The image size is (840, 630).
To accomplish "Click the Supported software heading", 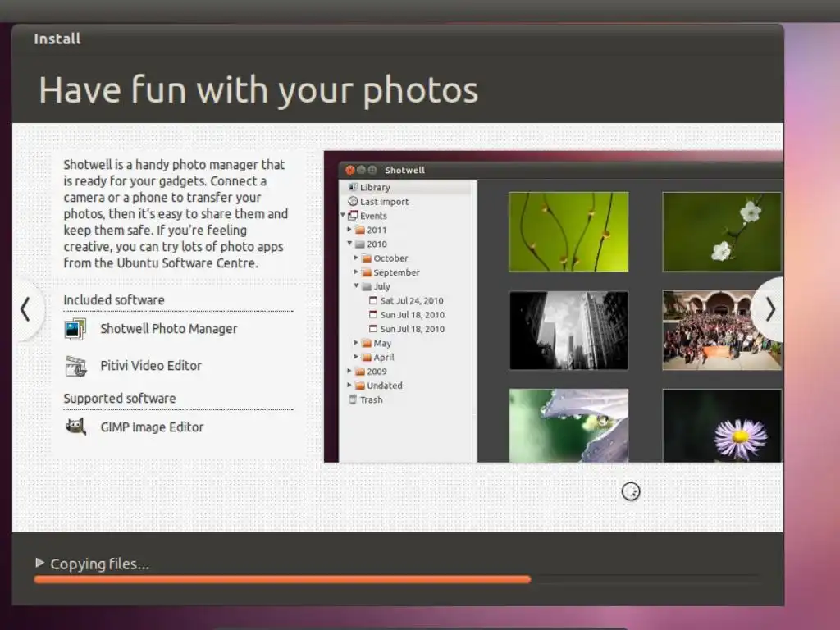I will click(120, 399).
